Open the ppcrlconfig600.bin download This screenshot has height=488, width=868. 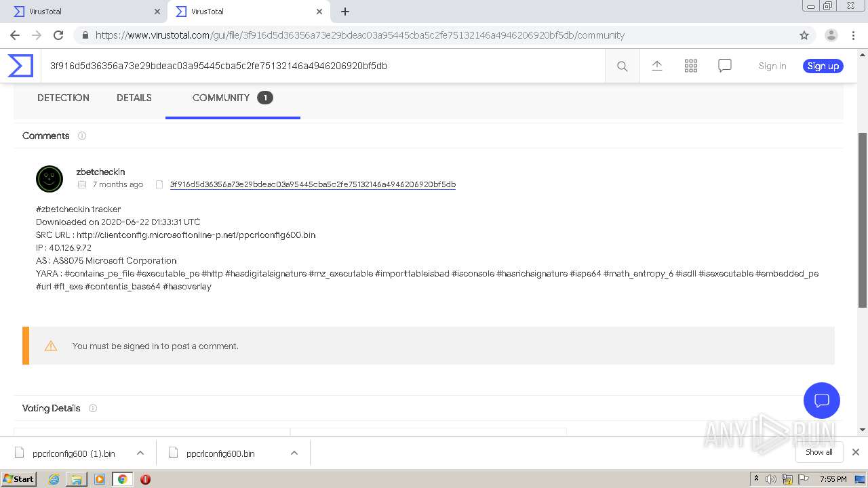(x=220, y=453)
